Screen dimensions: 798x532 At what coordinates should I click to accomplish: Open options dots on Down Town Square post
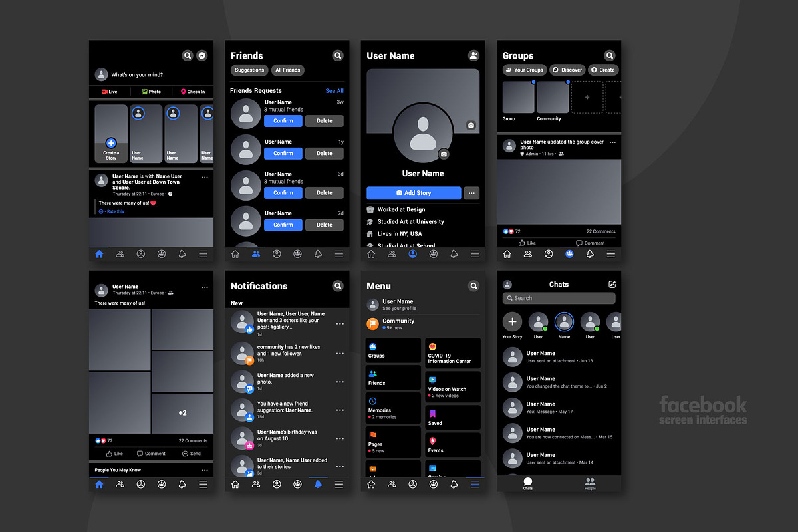click(x=205, y=178)
